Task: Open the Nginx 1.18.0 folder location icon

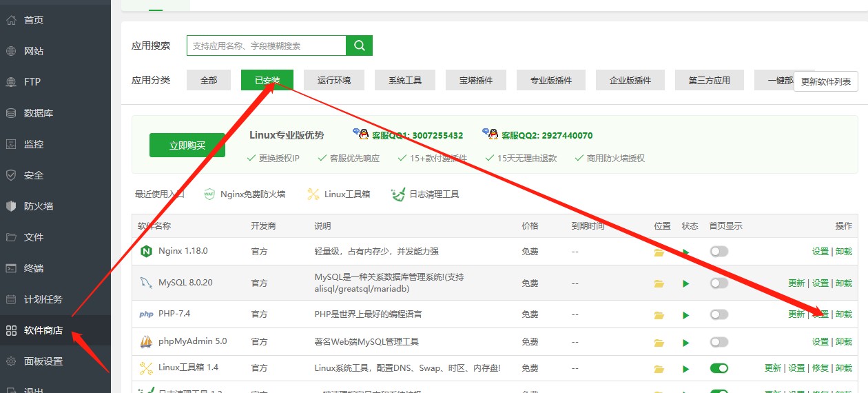Action: tap(659, 252)
